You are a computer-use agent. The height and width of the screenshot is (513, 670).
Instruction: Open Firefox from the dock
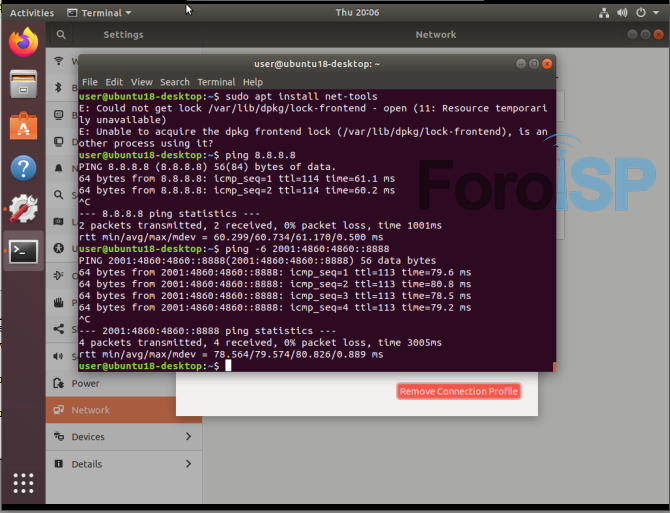pos(23,43)
